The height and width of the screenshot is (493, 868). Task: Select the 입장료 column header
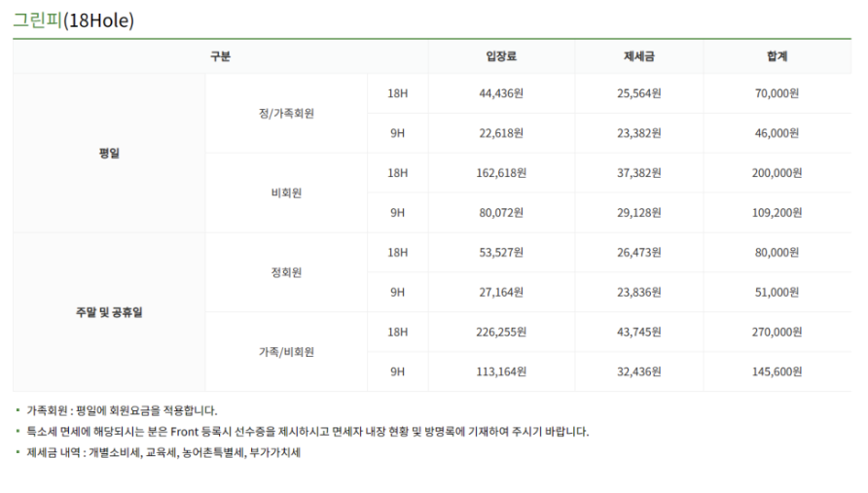coord(501,55)
